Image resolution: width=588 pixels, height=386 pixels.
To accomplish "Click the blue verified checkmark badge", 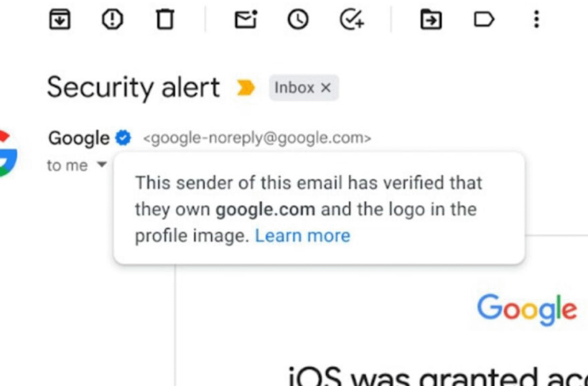I will coord(123,138).
